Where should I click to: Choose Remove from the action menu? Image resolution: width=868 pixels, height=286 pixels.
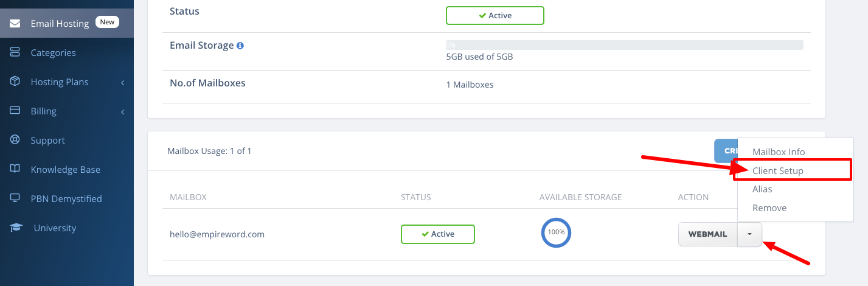pos(769,208)
